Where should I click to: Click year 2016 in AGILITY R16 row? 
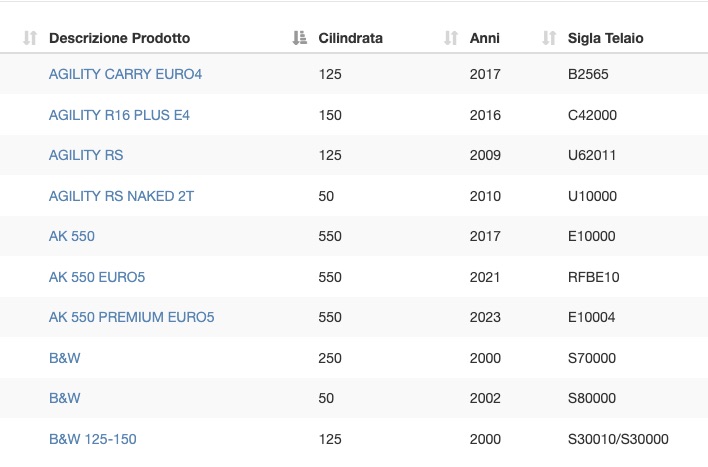(485, 115)
